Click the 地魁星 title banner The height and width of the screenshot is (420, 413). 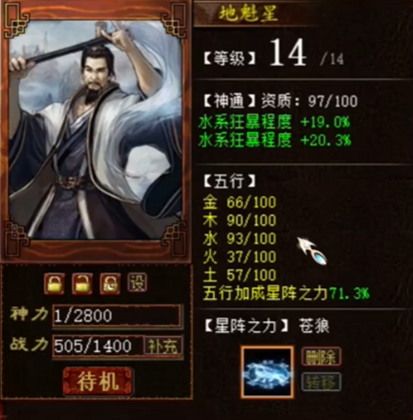click(x=248, y=13)
